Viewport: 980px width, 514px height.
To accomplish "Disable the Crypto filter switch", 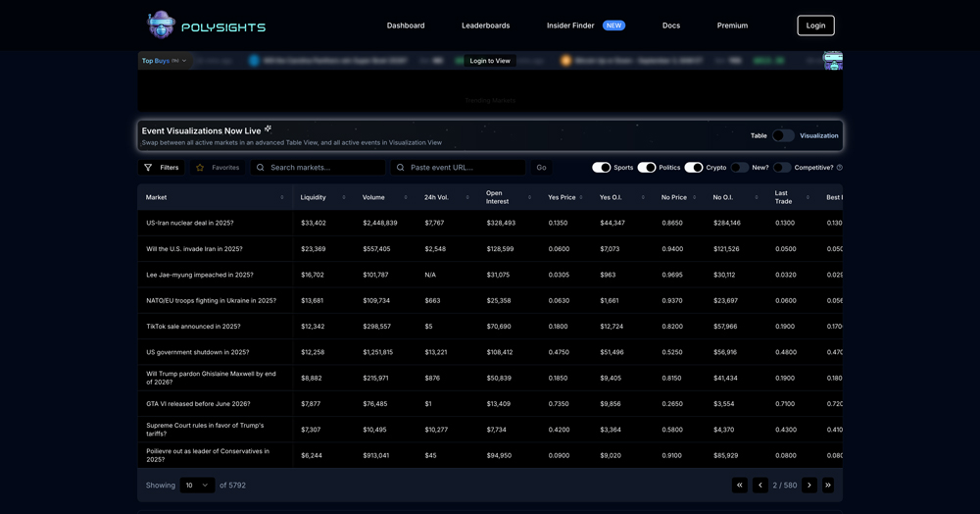I will 693,168.
